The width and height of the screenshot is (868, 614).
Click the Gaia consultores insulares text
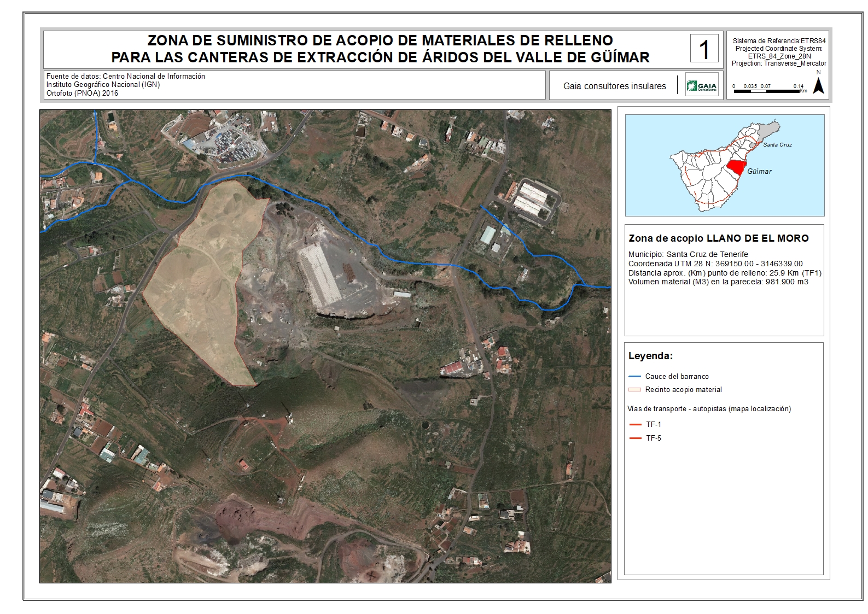click(x=614, y=86)
